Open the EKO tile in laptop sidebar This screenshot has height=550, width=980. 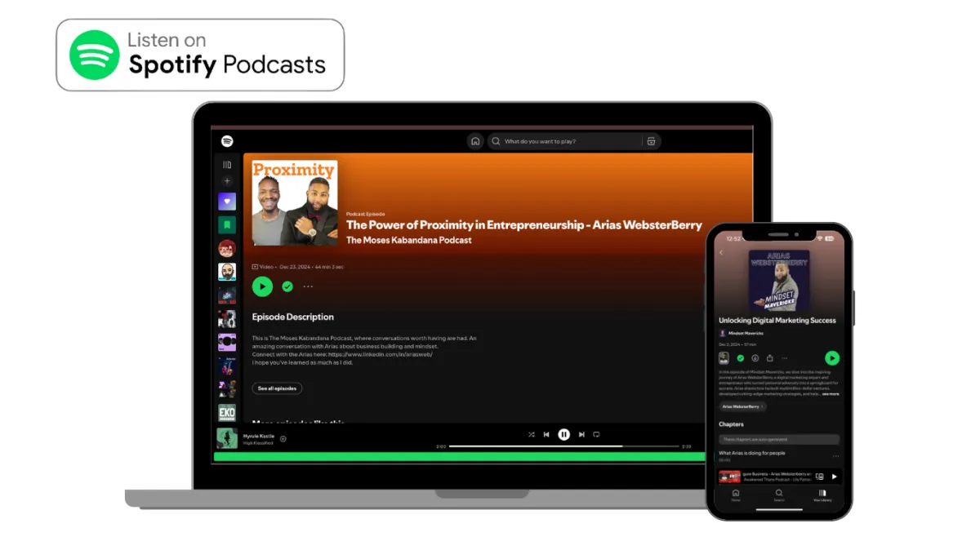(227, 413)
